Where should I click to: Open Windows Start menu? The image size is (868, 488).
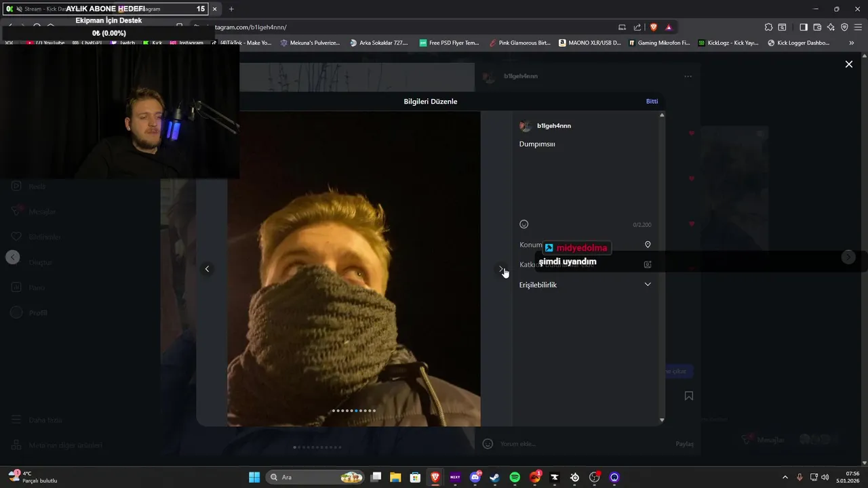[254, 477]
